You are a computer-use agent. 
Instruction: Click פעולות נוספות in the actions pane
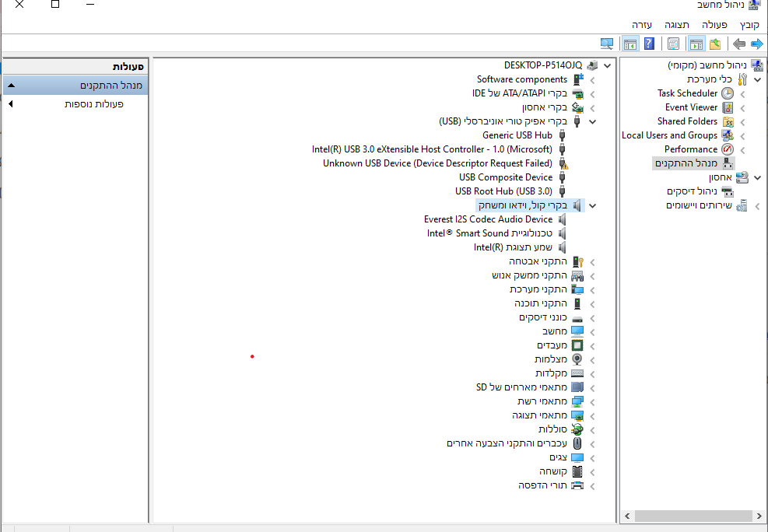(93, 103)
